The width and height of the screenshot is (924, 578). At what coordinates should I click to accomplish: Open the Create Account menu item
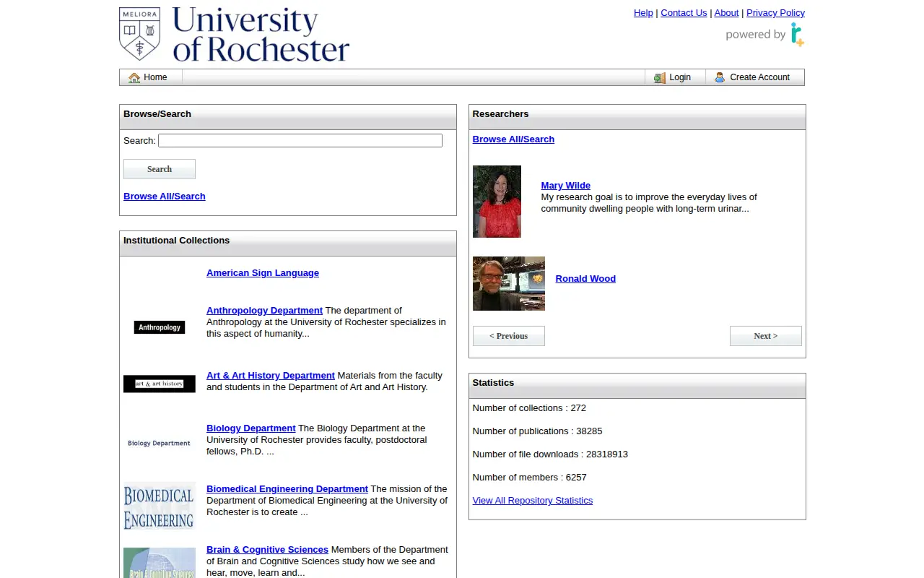754,77
